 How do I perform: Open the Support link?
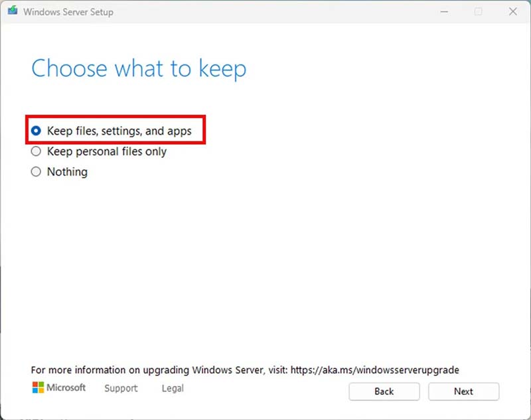click(121, 389)
